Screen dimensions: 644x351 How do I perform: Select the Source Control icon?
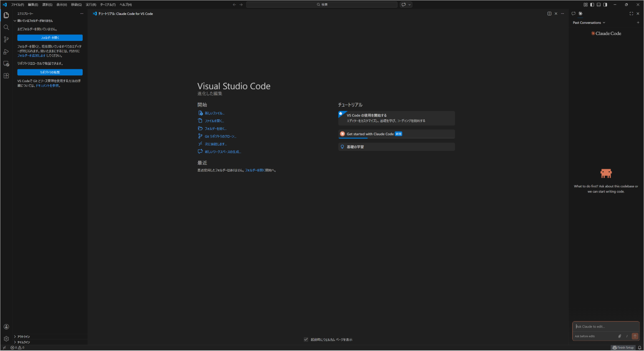tap(6, 39)
